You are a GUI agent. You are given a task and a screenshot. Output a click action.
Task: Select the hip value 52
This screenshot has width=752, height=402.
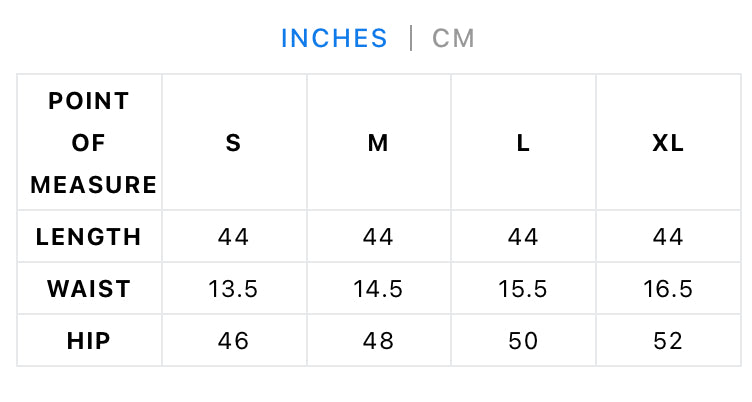pos(668,341)
